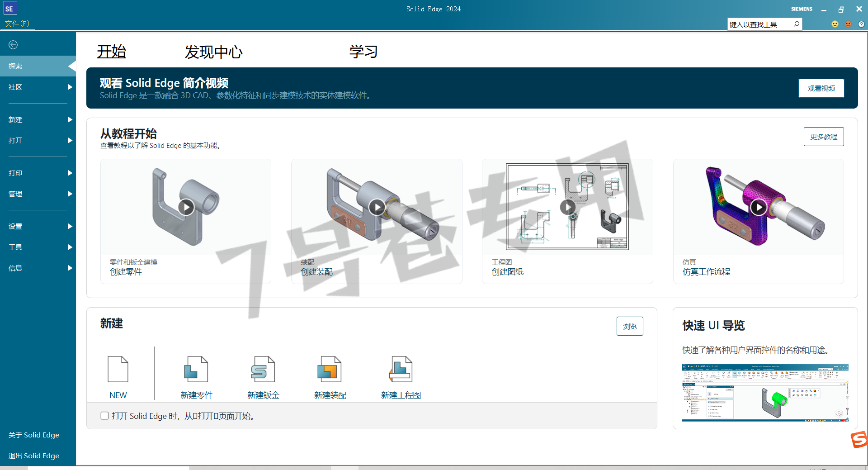This screenshot has width=868, height=470.
Task: Click the Sogou input method S icon
Action: pyautogui.click(x=859, y=439)
